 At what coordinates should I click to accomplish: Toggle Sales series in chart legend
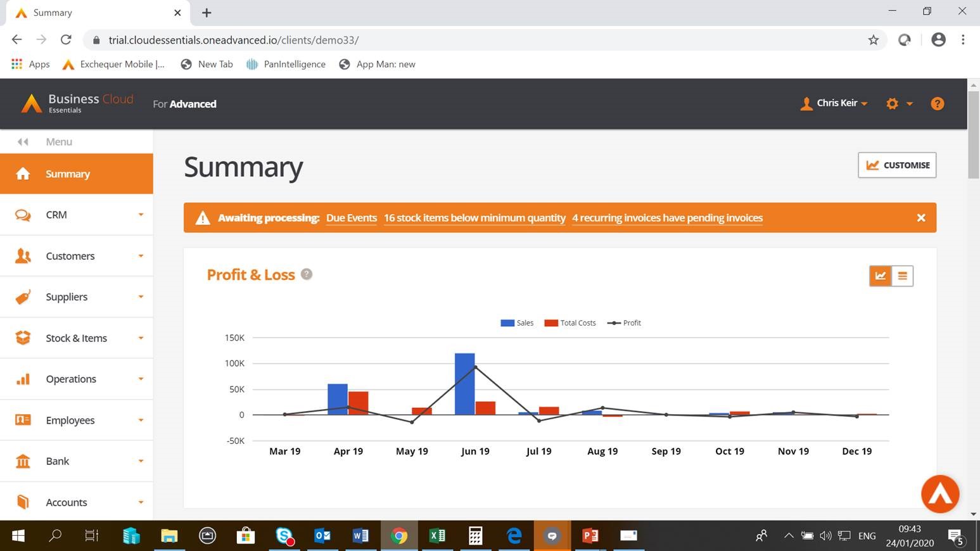518,323
